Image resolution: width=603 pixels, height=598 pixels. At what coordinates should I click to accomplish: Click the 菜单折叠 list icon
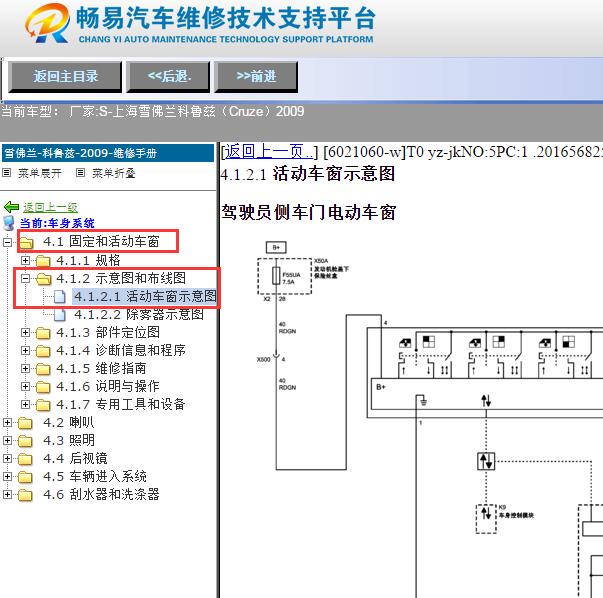click(x=80, y=173)
